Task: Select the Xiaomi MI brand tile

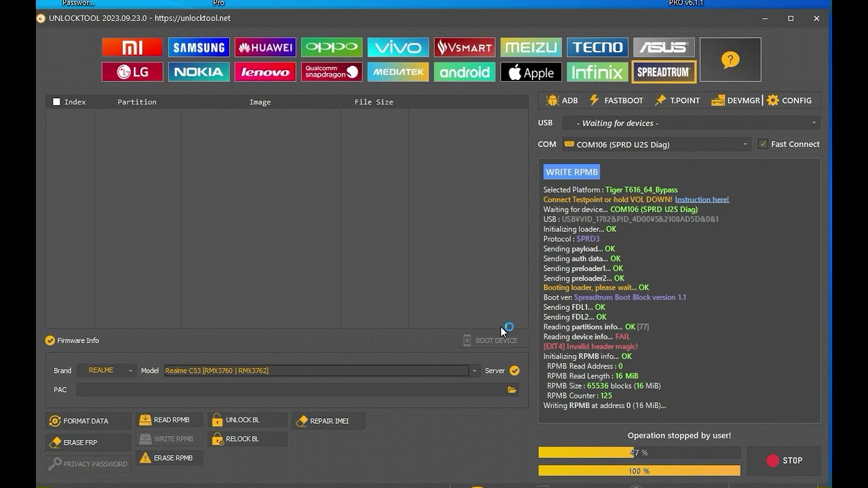Action: coord(132,47)
